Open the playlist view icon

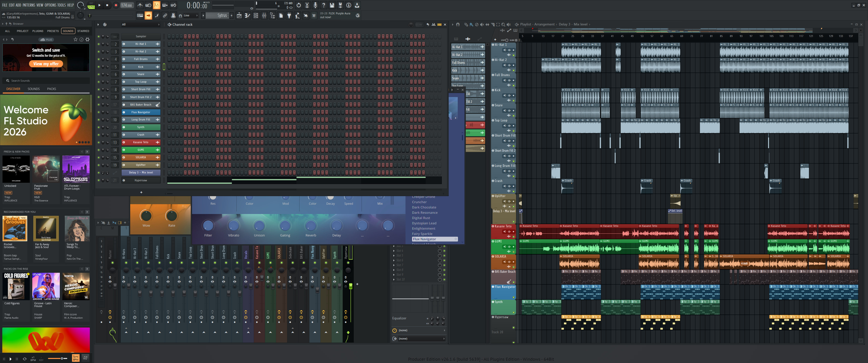click(239, 15)
